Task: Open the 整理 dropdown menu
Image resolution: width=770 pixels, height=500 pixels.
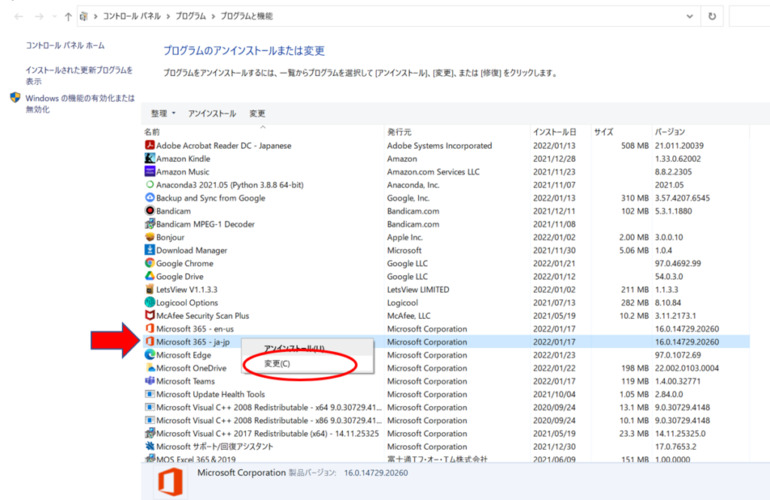Action: tap(163, 113)
